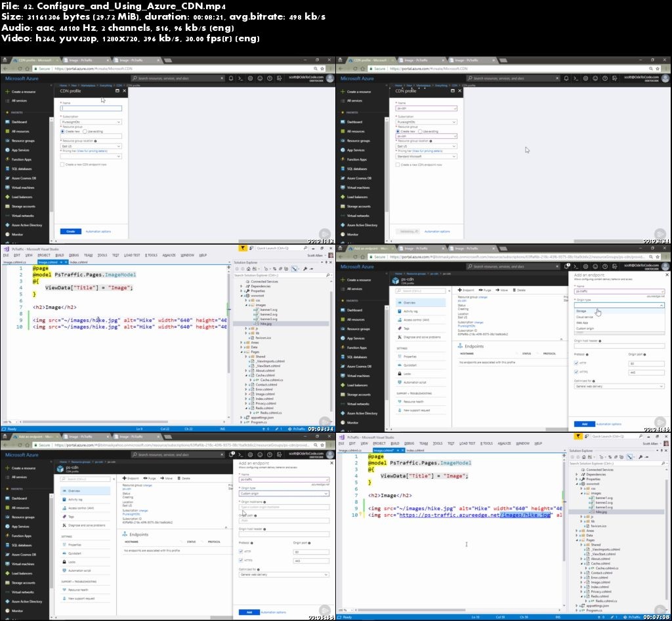Switch to the Index.cshtml tab in the 00:03:34 frame

79,262
